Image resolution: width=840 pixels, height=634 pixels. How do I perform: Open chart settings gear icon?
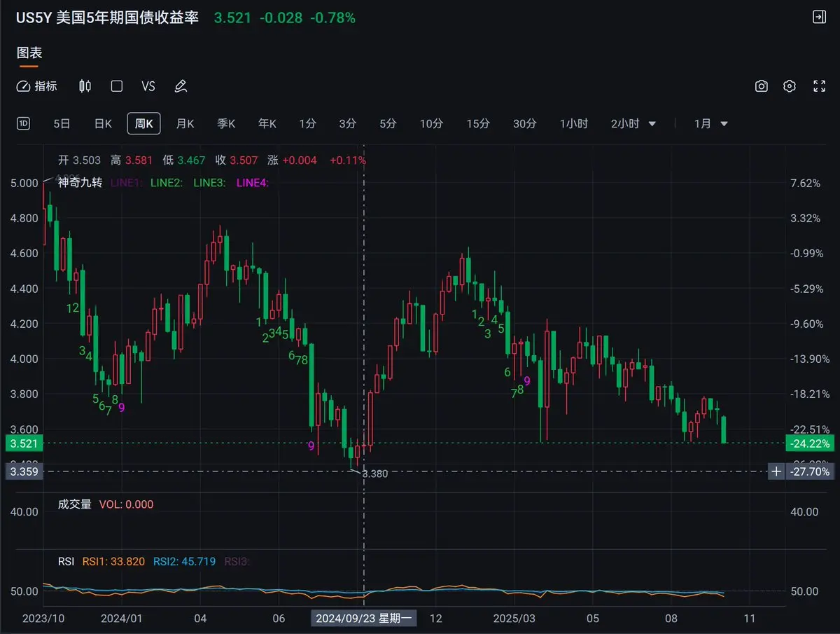[x=790, y=86]
